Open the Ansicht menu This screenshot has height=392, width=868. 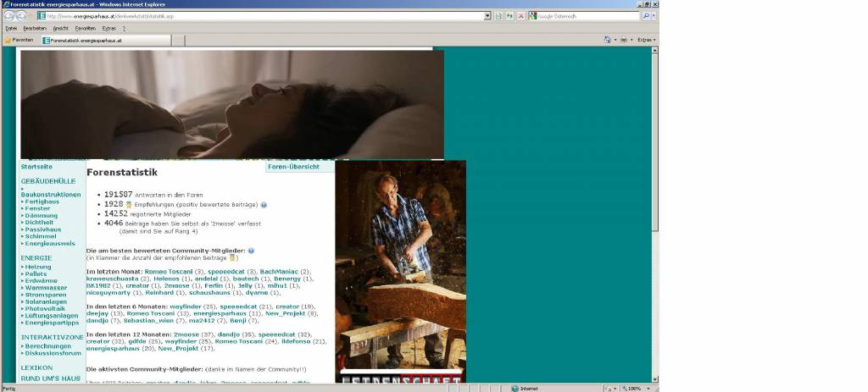[60, 28]
